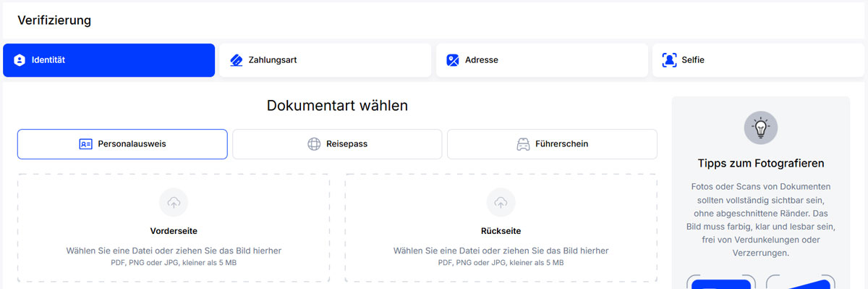
Task: Choose Führerschein as document type
Action: [x=552, y=144]
